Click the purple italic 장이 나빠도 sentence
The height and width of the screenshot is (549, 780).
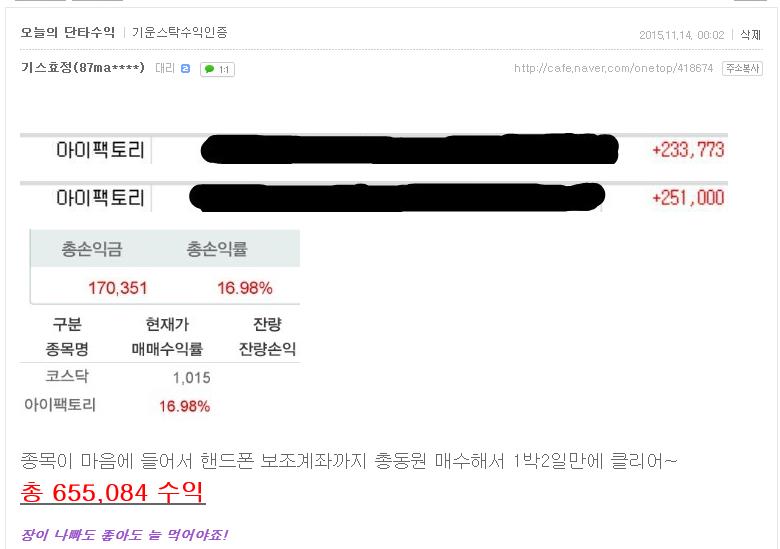pyautogui.click(x=124, y=535)
